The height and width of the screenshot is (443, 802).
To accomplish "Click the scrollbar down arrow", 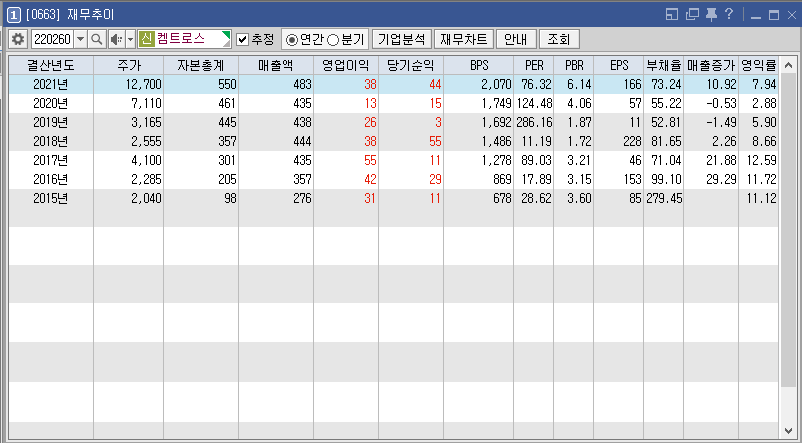I will (x=788, y=430).
